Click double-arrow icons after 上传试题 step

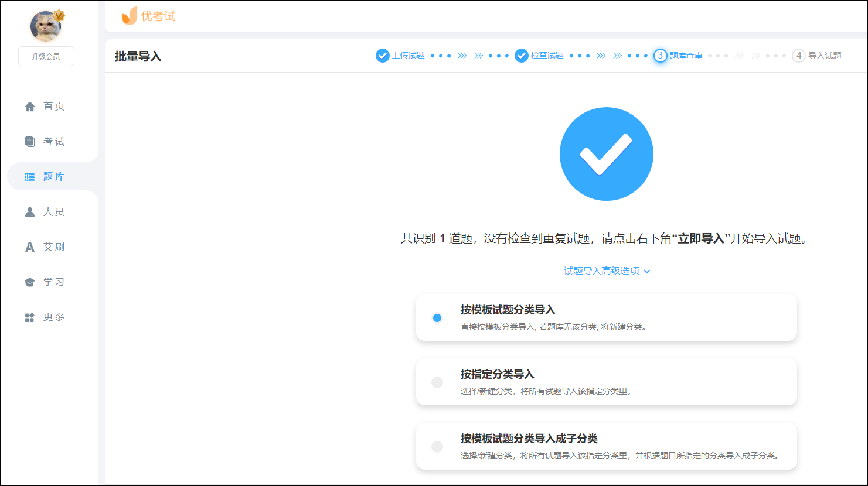pos(471,56)
